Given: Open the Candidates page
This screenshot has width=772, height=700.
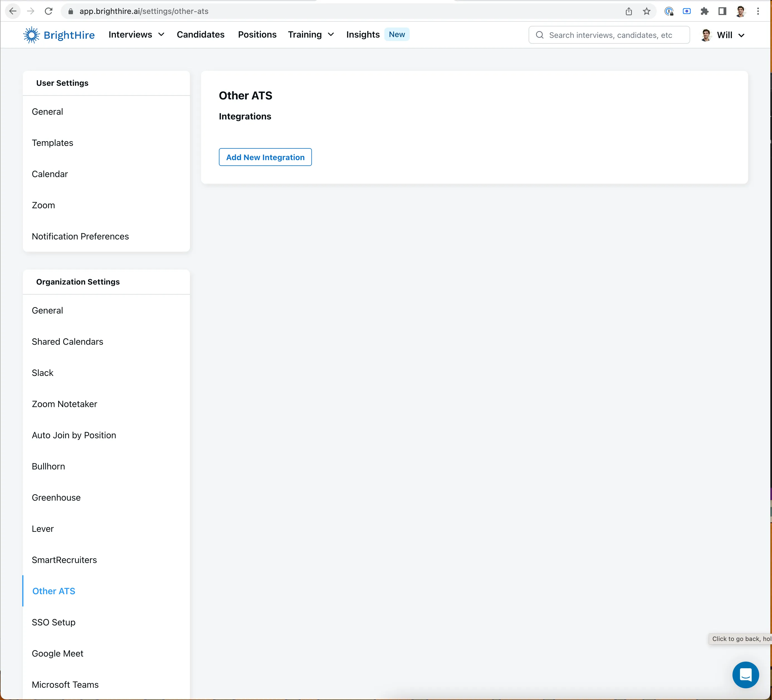Looking at the screenshot, I should (x=200, y=35).
